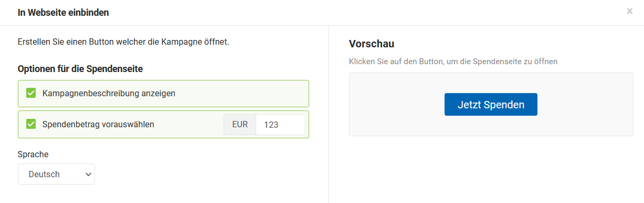This screenshot has height=203, width=644.
Task: Toggle the Spendenbetrag vorauswählen checkbox
Action: [x=31, y=125]
